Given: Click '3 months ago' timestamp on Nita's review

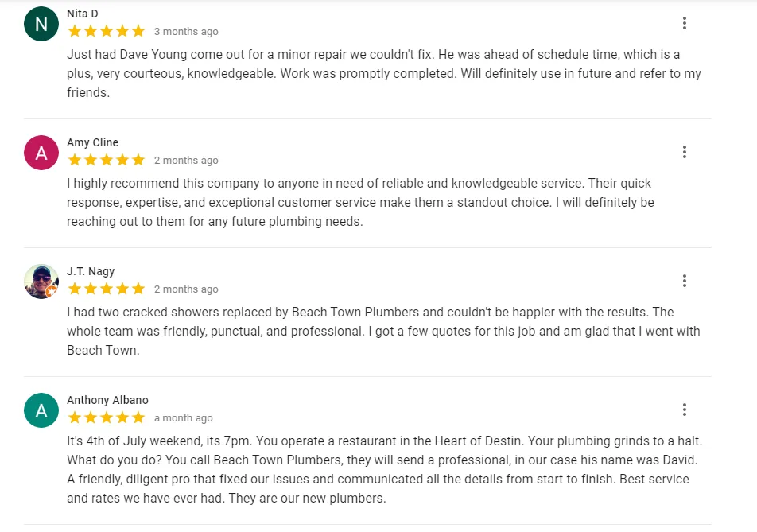Looking at the screenshot, I should tap(186, 32).
